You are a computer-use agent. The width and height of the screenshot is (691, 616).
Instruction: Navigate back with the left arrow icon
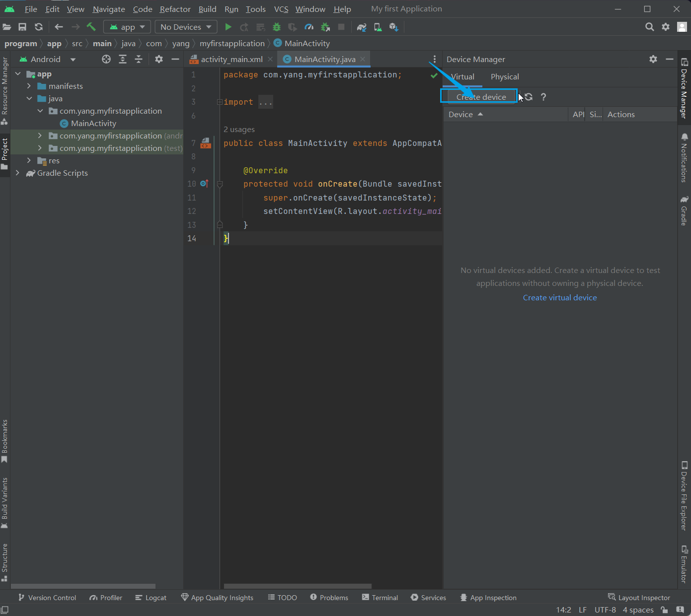59,27
